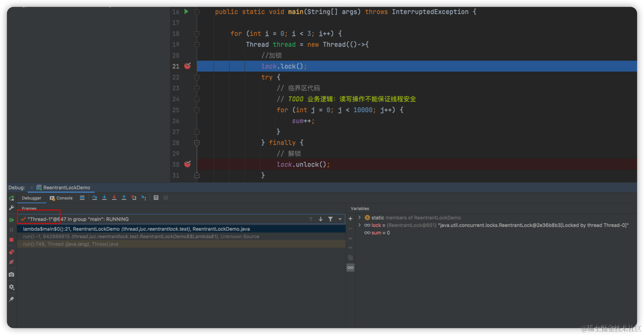View breakpoints list icon
This screenshot has width=644, height=335.
click(11, 252)
